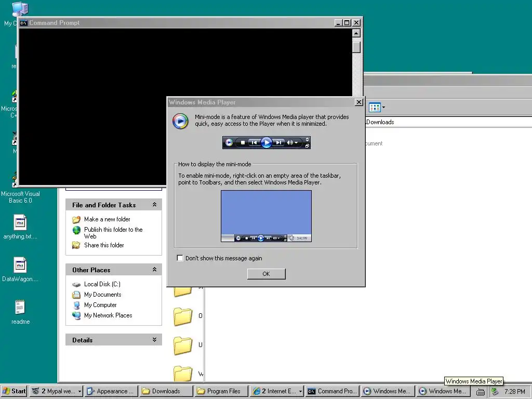This screenshot has width=532, height=399.
Task: Click the My Documents icon in Other Places
Action: tap(76, 295)
